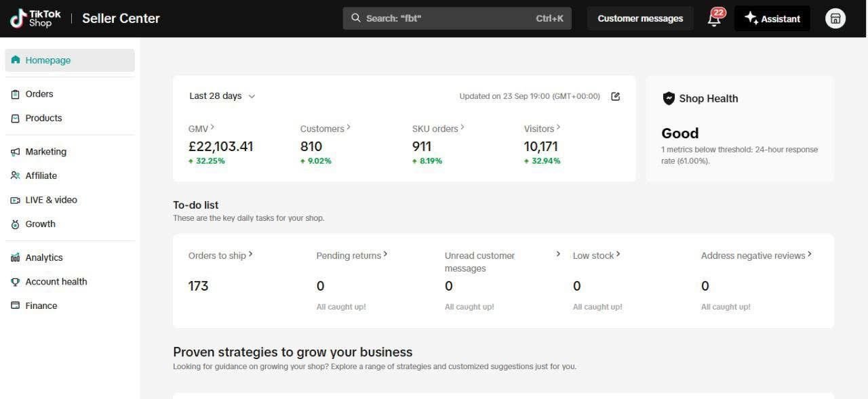Screen dimensions: 868x399
Task: Expand Unread customer messages chevron
Action: (558, 254)
